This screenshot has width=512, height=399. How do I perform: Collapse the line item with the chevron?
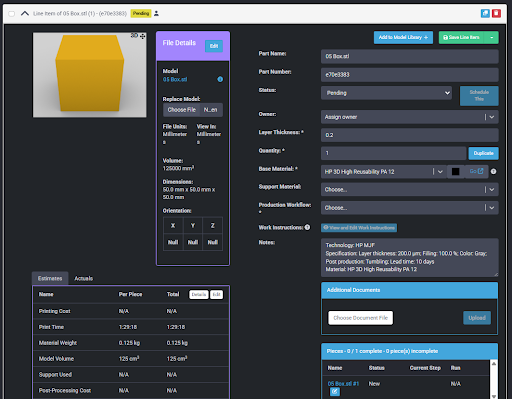[x=25, y=14]
